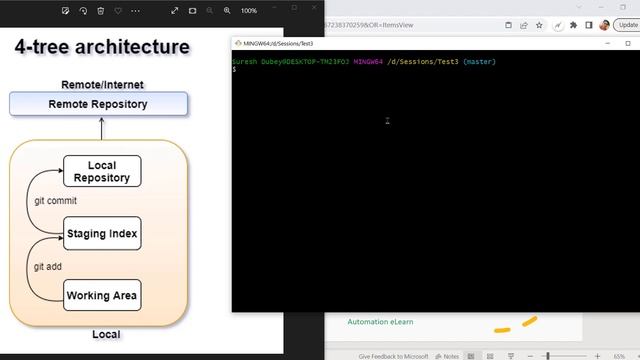The width and height of the screenshot is (640, 360).
Task: Click the '4-tree architecture' heading
Action: [102, 47]
